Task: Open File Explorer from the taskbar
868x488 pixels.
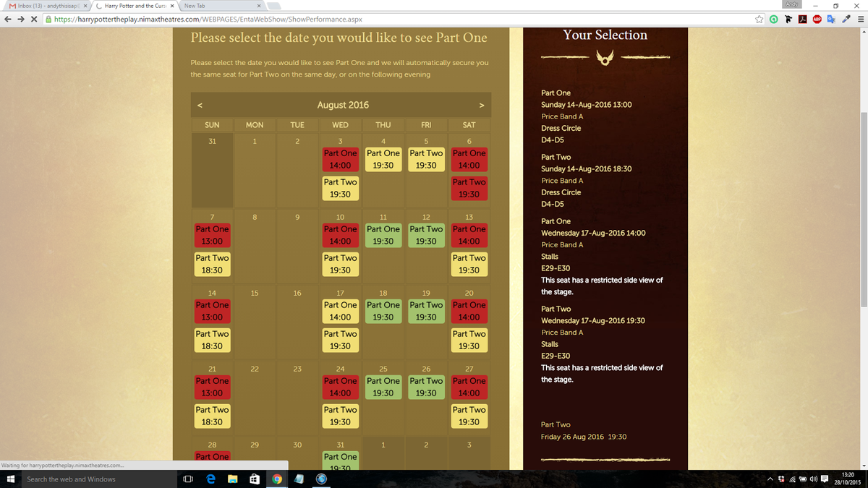Action: click(233, 479)
